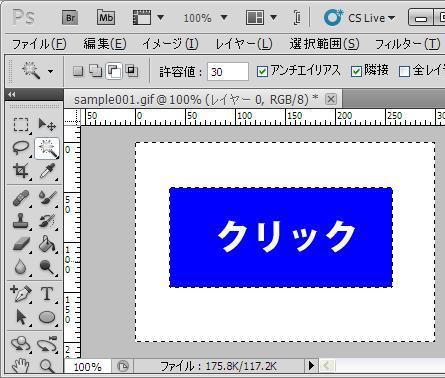
Task: Collapse the toolbox with double-arrow icon
Action: pyautogui.click(x=12, y=95)
